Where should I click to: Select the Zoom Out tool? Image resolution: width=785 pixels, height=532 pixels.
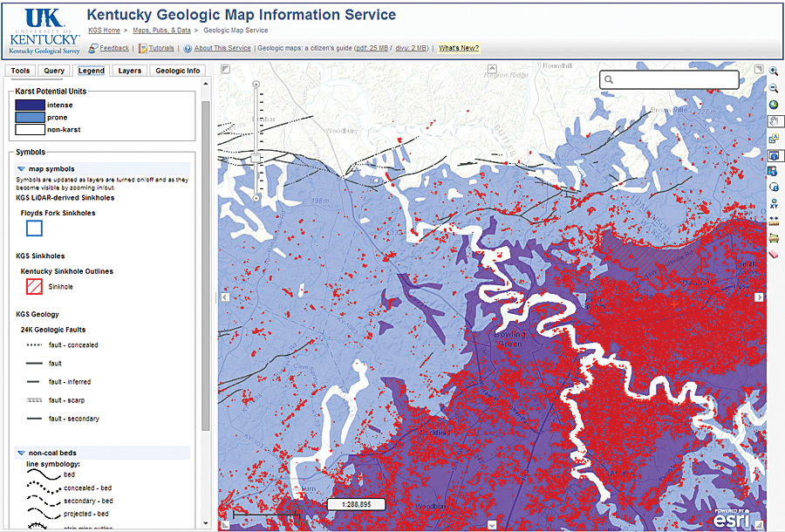pyautogui.click(x=775, y=87)
